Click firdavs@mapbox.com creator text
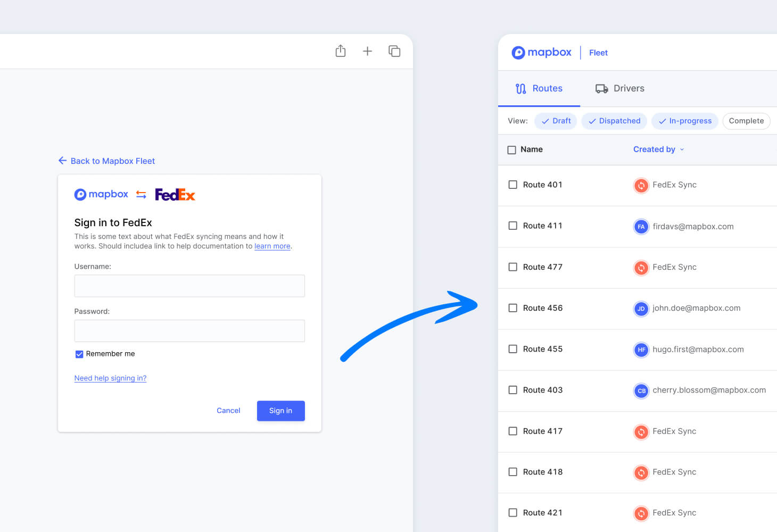Screen dimensions: 777x532 point(693,227)
